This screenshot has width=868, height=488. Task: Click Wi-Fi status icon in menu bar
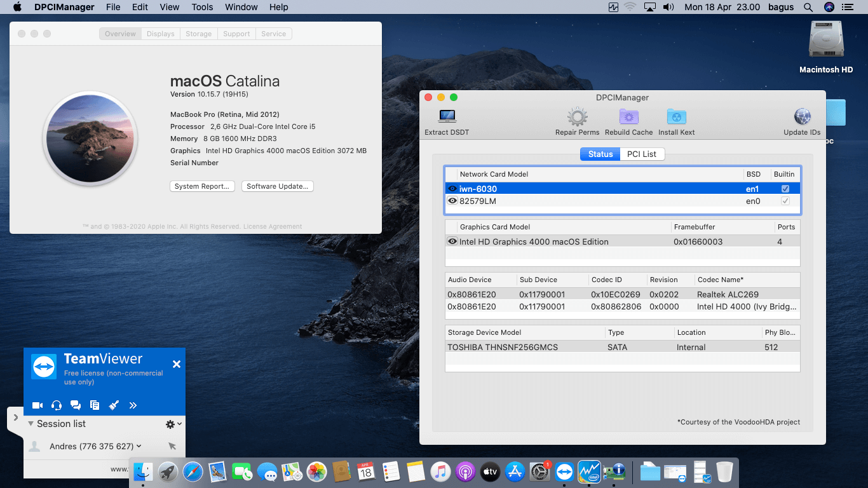(x=630, y=8)
